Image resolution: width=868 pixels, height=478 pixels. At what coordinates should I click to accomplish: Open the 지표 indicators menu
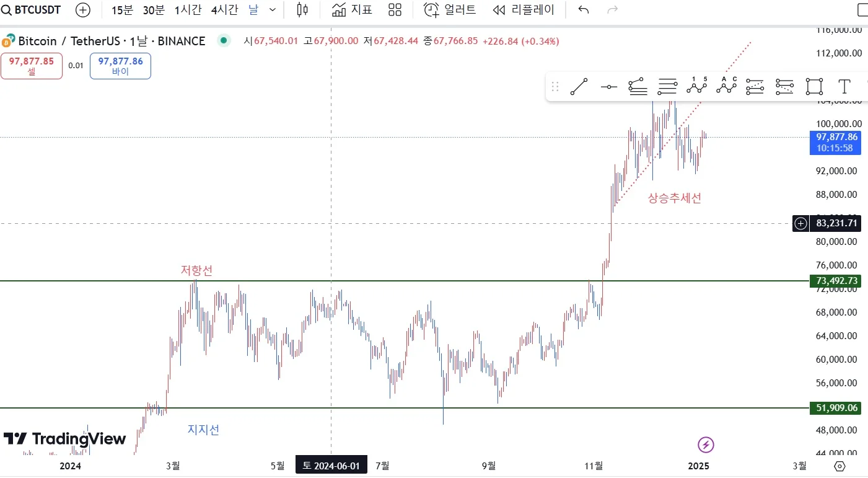pyautogui.click(x=353, y=9)
